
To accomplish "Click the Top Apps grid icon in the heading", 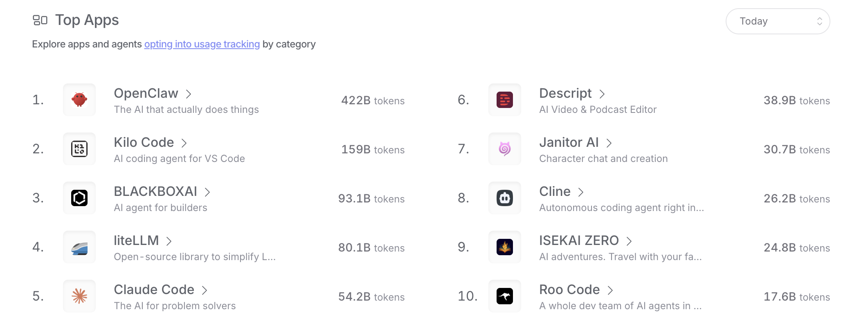I will tap(40, 20).
